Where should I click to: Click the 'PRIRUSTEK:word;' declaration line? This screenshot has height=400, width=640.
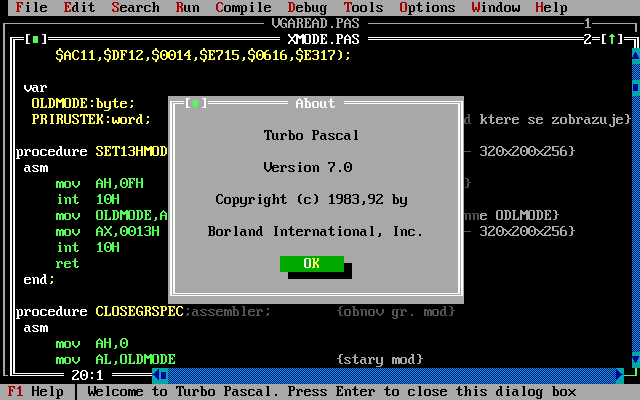pos(91,119)
